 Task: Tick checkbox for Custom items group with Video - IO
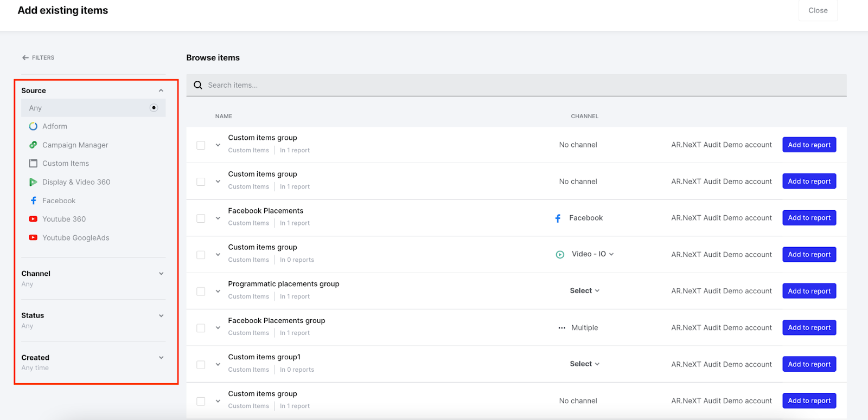coord(201,255)
